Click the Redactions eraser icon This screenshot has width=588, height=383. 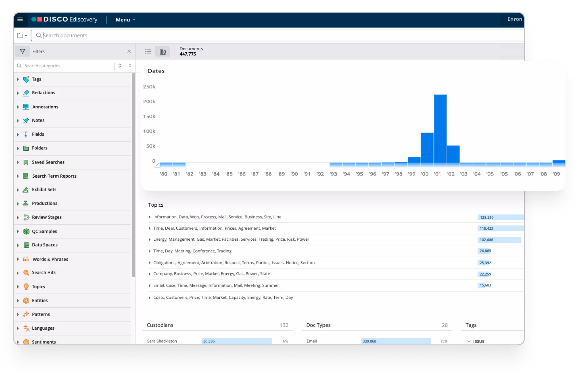[x=26, y=93]
